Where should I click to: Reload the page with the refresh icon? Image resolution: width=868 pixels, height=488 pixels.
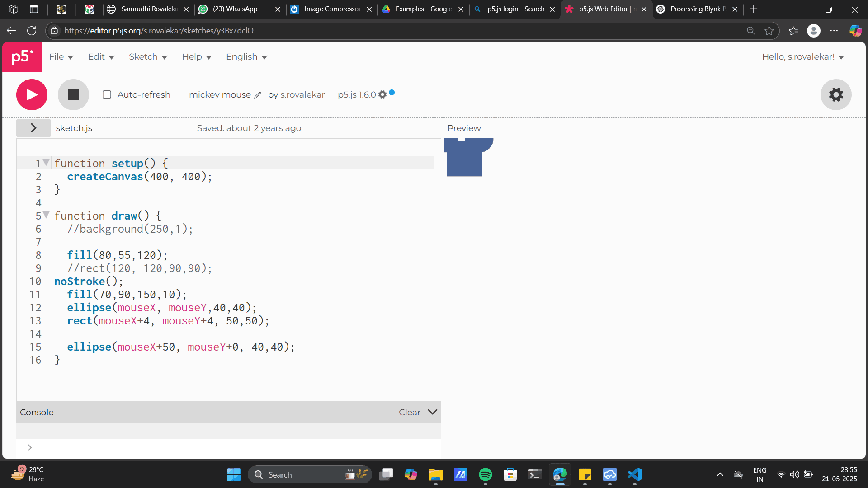[x=32, y=31]
